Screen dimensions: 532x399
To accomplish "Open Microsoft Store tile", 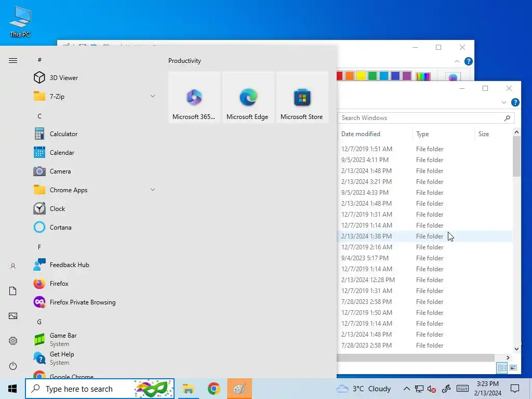I will coord(302,97).
